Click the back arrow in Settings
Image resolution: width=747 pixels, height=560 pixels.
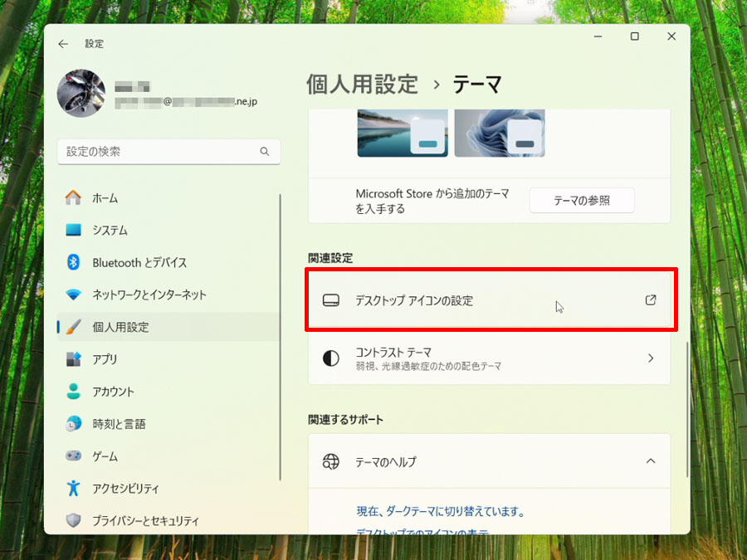pos(63,44)
